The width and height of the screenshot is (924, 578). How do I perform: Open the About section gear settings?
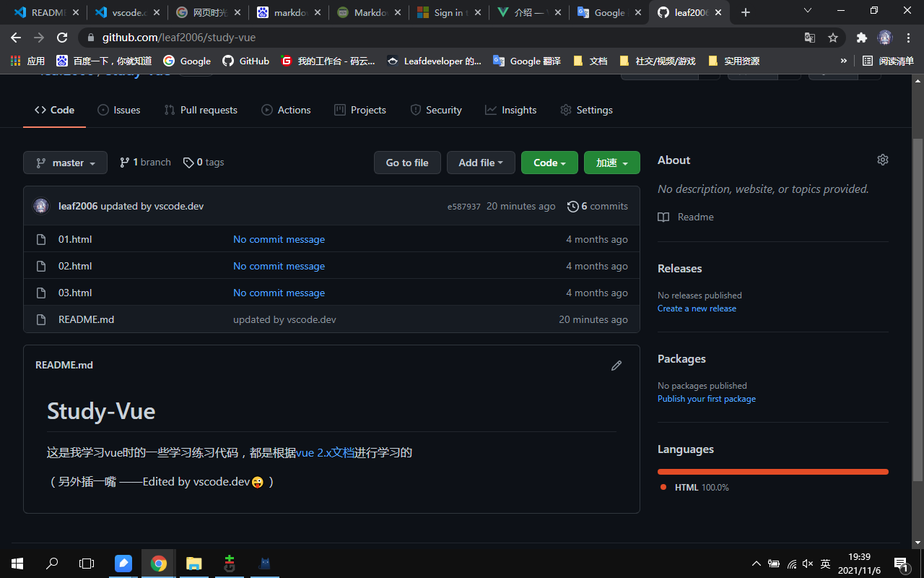click(882, 160)
